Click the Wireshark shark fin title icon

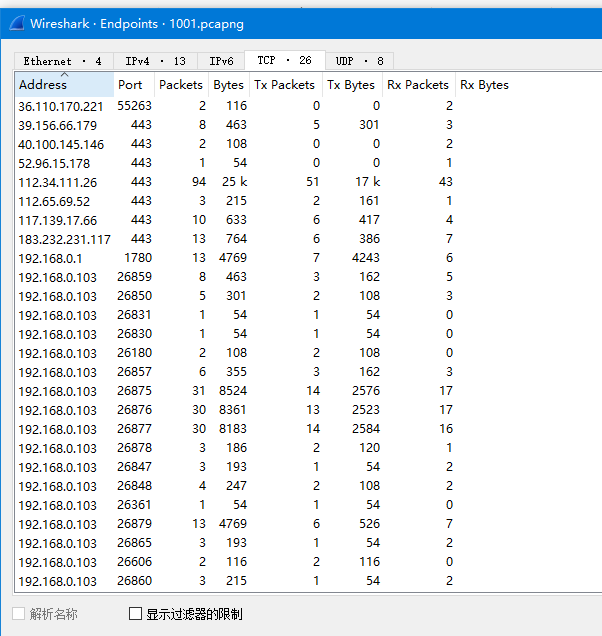click(17, 23)
